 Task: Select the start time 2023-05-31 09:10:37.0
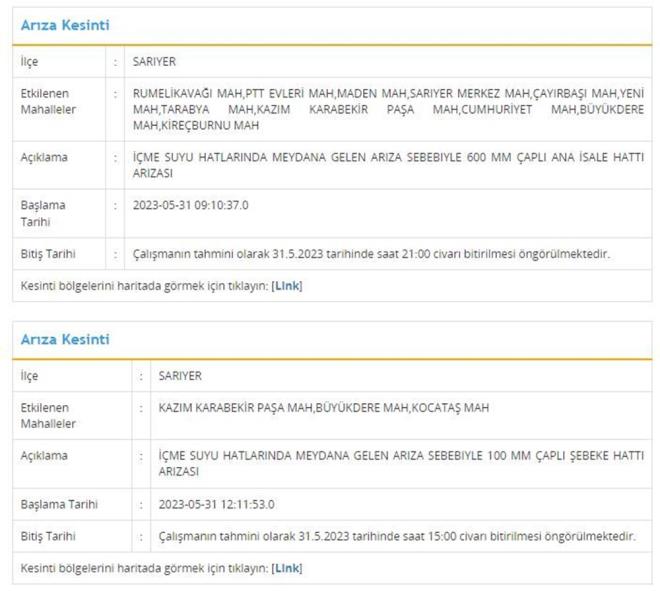pos(190,205)
